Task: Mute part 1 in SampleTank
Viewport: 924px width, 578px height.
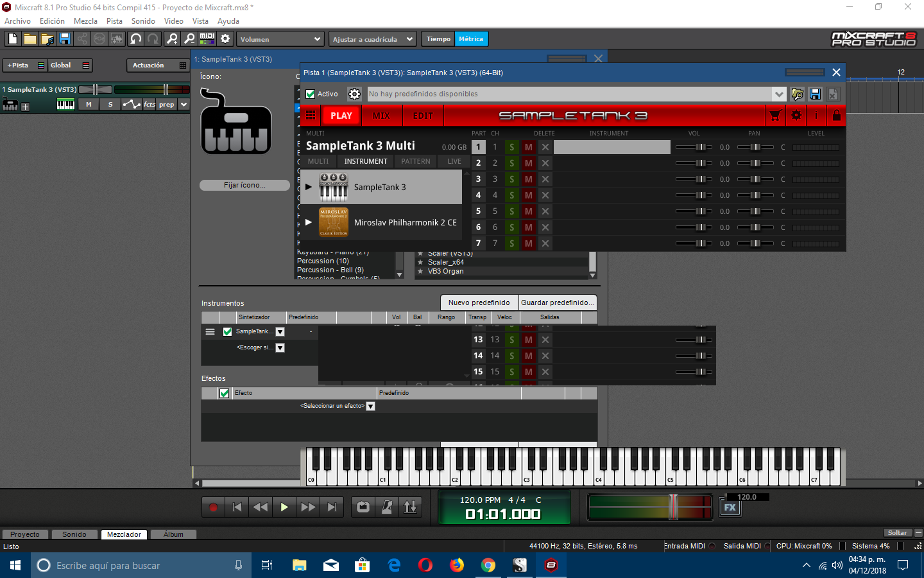Action: tap(528, 147)
